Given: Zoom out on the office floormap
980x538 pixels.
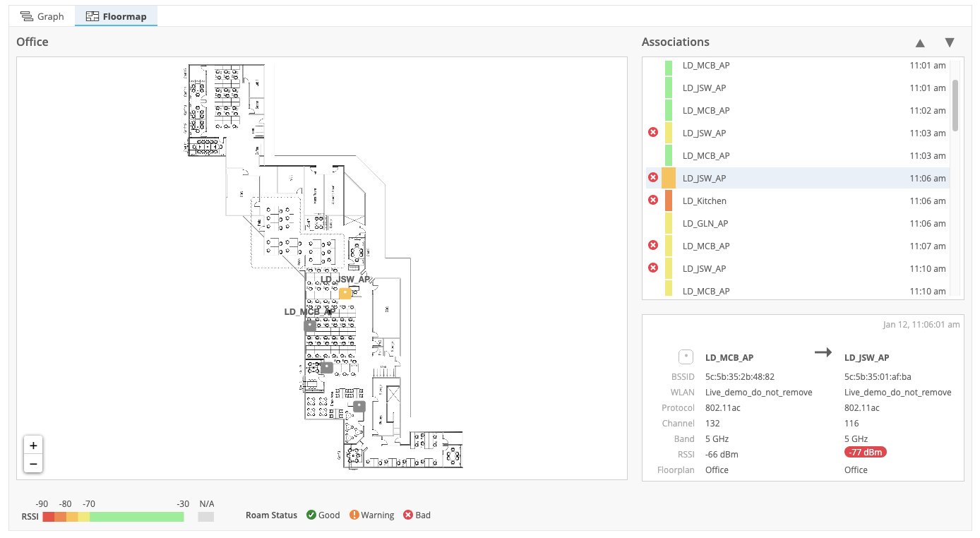Looking at the screenshot, I should pos(33,463).
